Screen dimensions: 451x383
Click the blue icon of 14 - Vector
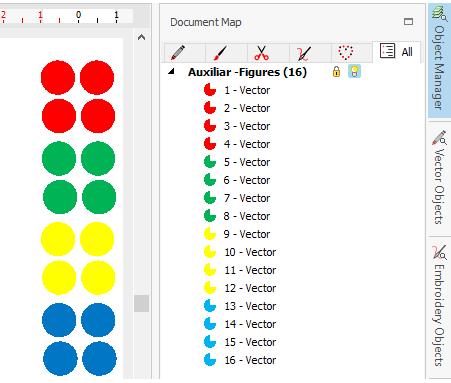(210, 324)
